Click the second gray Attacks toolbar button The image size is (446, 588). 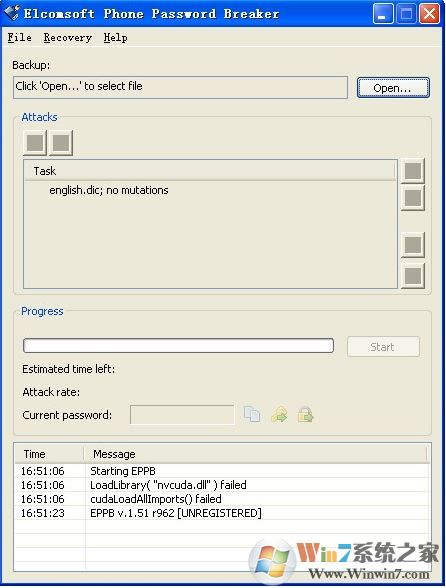pos(61,142)
